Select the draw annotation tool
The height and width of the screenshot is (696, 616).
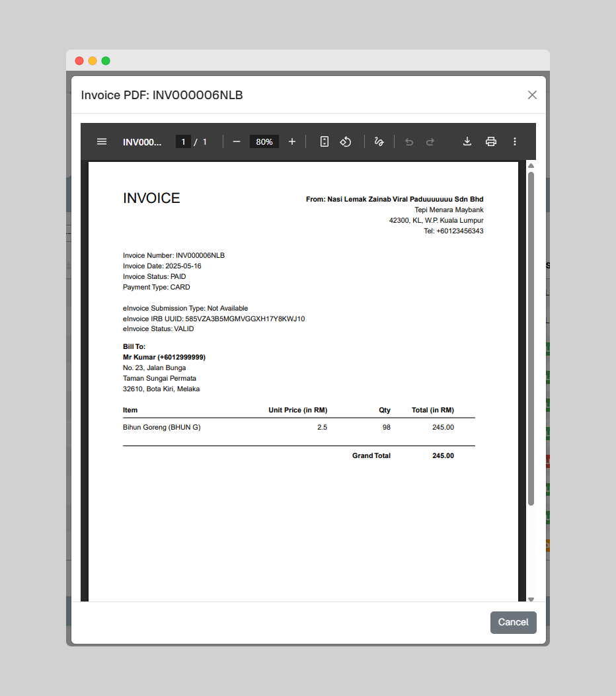379,141
